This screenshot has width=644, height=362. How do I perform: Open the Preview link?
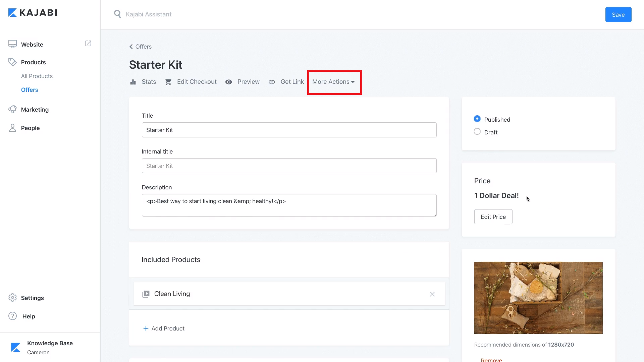248,82
